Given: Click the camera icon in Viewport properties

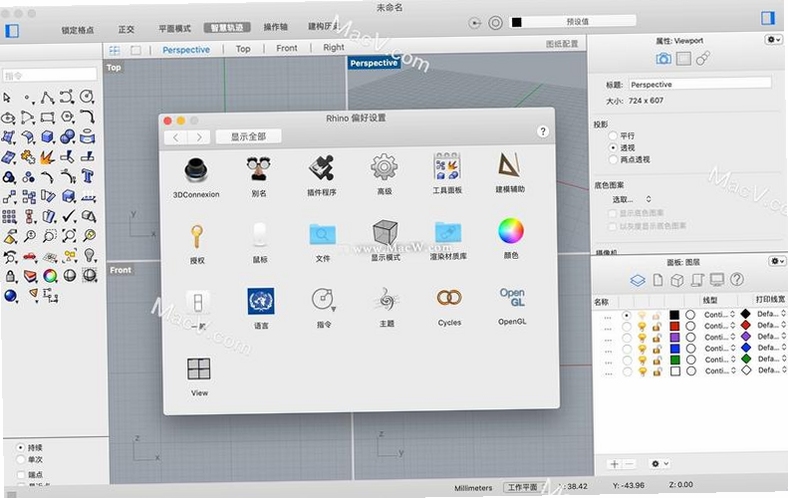Looking at the screenshot, I should click(663, 59).
